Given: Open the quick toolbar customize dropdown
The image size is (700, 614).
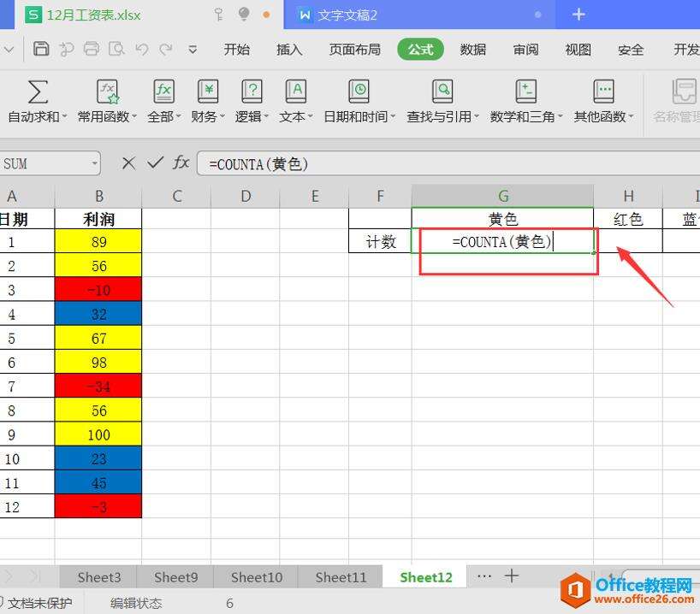Looking at the screenshot, I should click(x=193, y=50).
